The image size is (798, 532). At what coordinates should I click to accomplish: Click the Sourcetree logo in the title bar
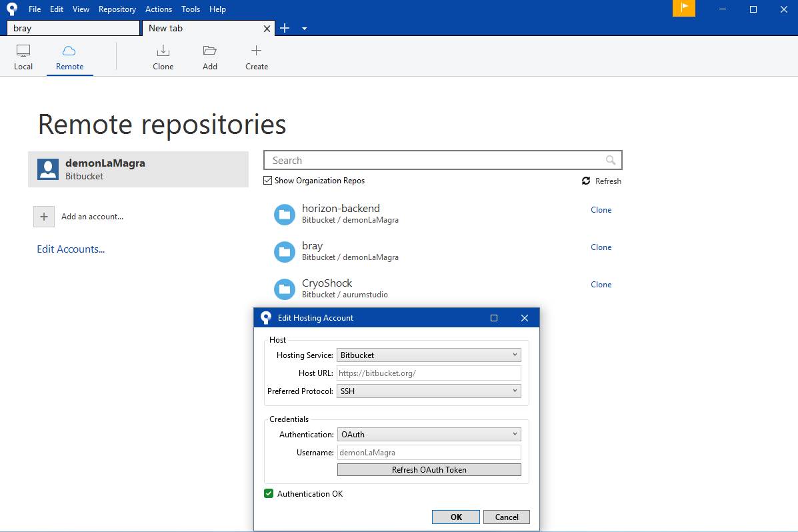click(x=12, y=9)
